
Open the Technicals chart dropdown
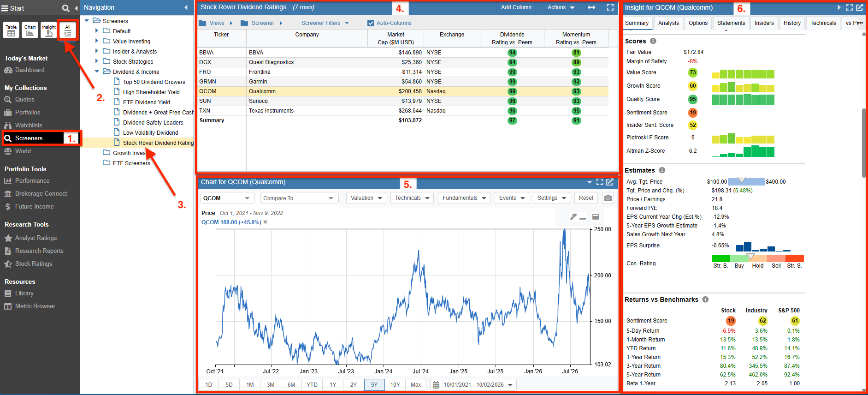(x=412, y=198)
